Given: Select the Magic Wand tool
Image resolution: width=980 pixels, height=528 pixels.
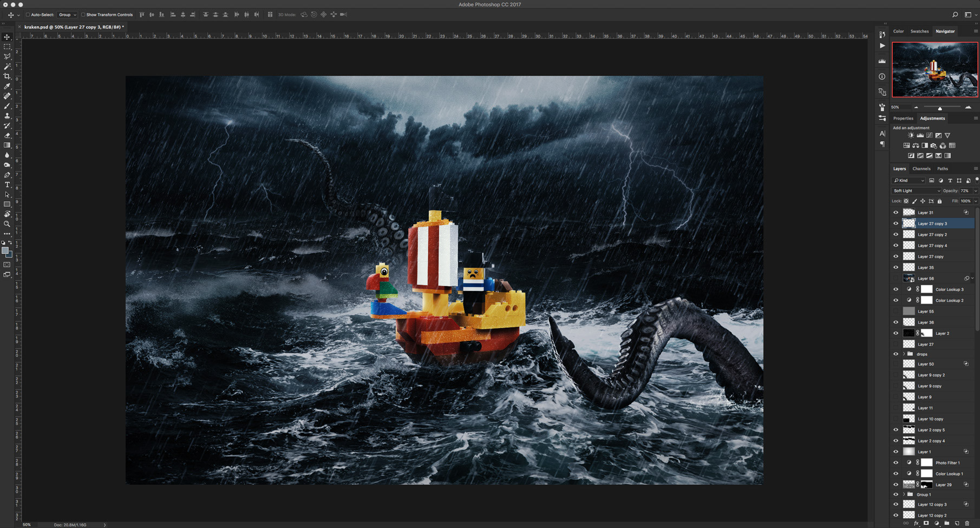Looking at the screenshot, I should pos(7,67).
